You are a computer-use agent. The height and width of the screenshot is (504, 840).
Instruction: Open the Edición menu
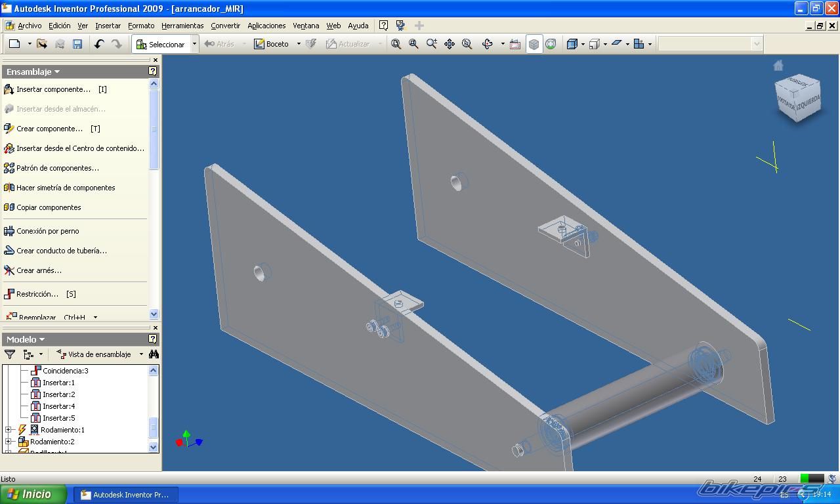(x=59, y=26)
